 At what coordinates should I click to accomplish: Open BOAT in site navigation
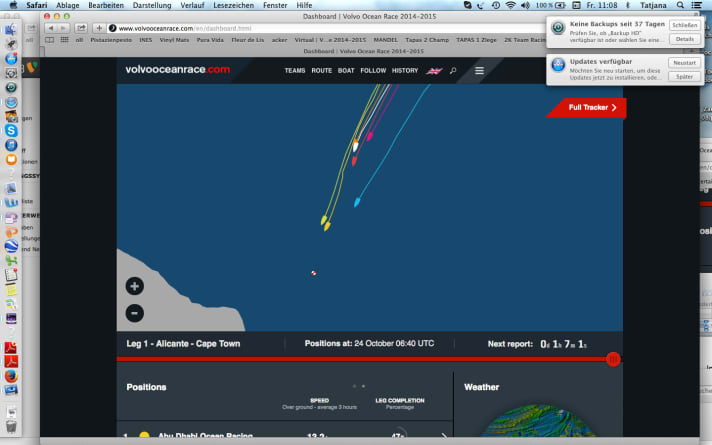346,70
